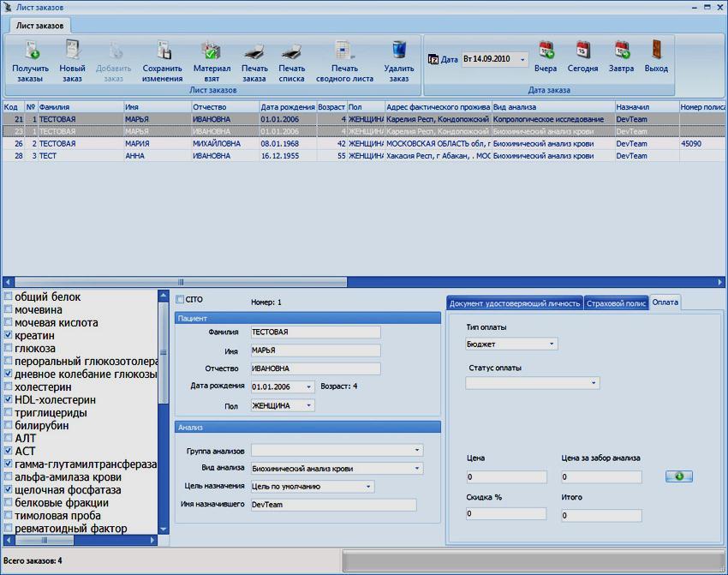Viewport: 728px width, 575px height.
Task: Click the green arrow button beside price
Action: [678, 476]
